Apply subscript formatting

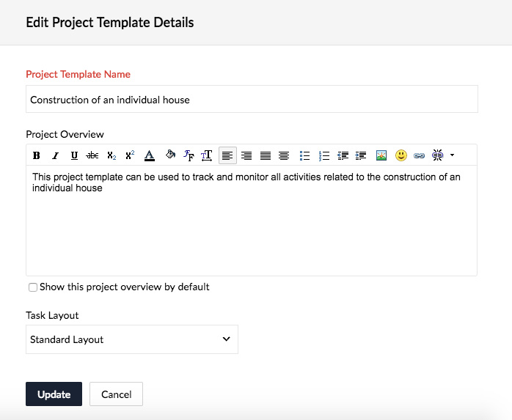(111, 155)
